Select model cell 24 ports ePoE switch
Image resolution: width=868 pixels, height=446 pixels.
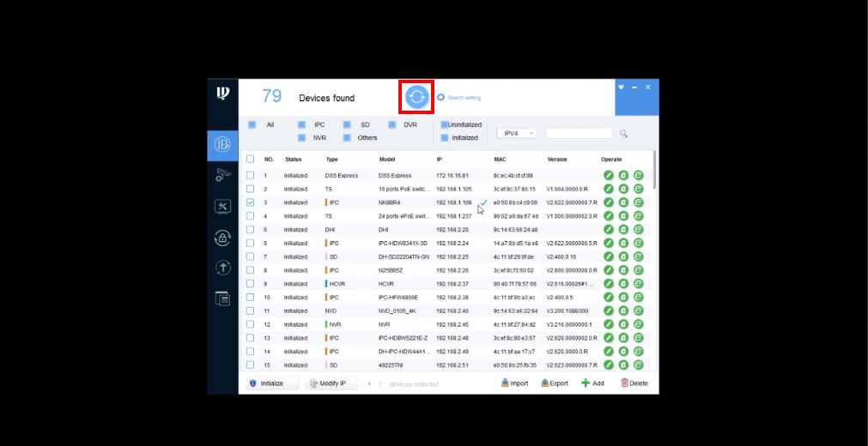tap(404, 216)
